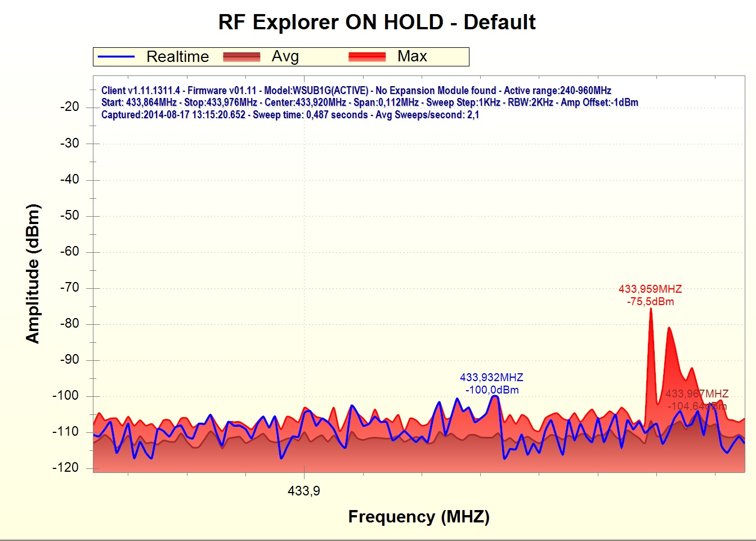Click the -110 amplitude axis label
756x541 pixels.
point(66,431)
